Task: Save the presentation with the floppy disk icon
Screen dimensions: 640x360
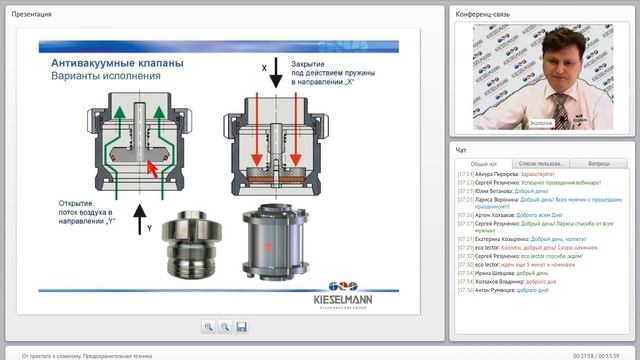Action: click(242, 327)
